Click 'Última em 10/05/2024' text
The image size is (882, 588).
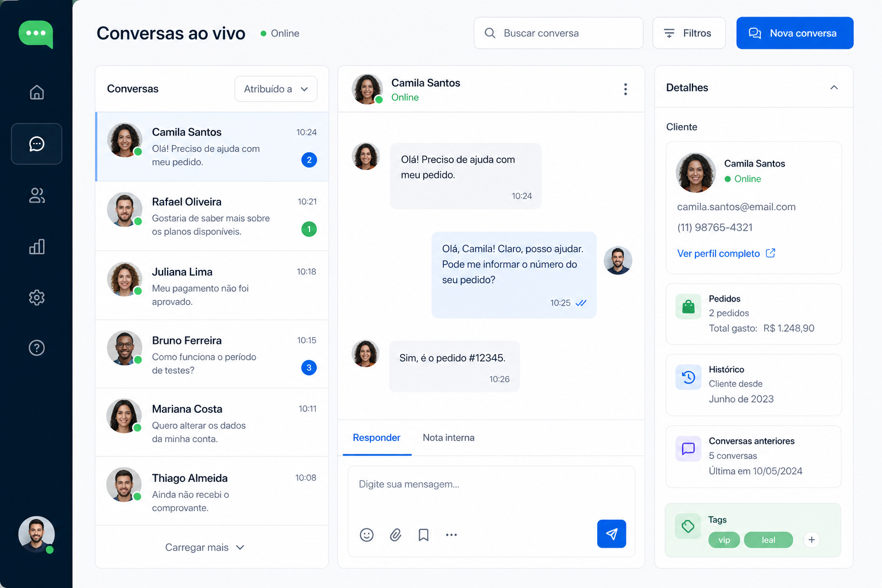click(x=756, y=471)
